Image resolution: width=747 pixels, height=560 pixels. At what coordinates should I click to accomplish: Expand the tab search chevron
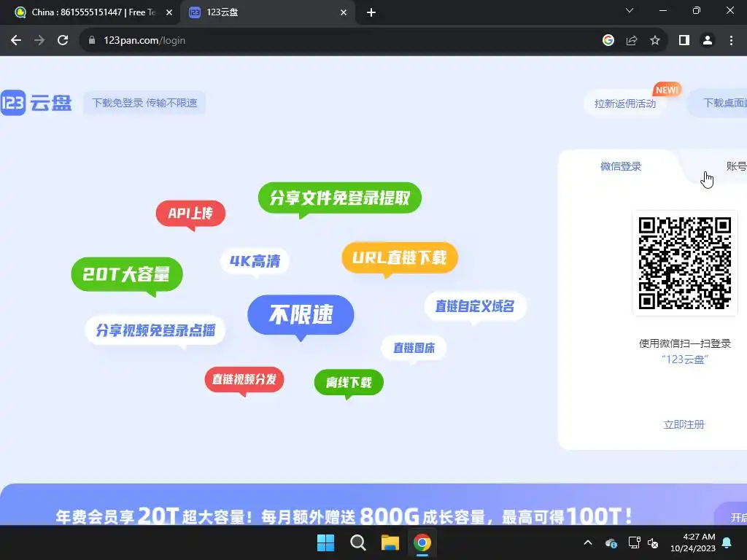pyautogui.click(x=630, y=10)
